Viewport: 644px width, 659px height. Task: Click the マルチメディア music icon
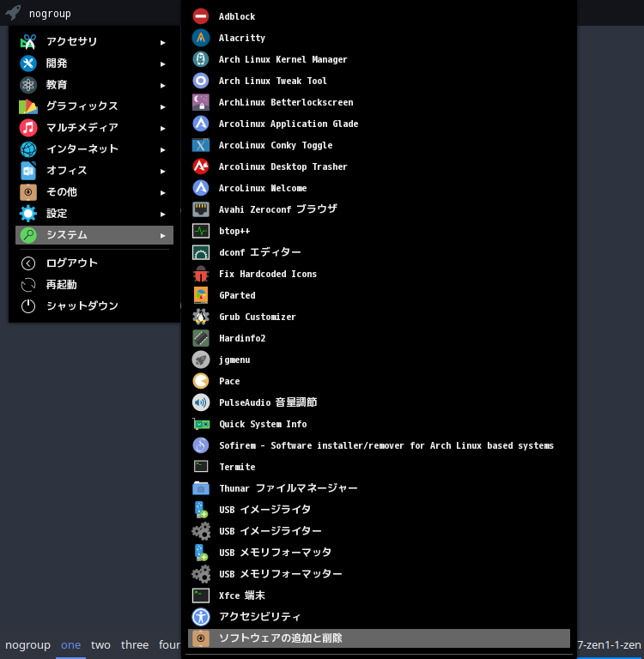point(28,127)
